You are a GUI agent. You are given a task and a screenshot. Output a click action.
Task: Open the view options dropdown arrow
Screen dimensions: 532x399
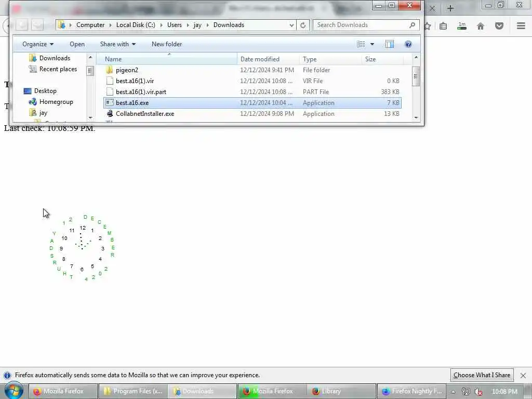(x=372, y=44)
